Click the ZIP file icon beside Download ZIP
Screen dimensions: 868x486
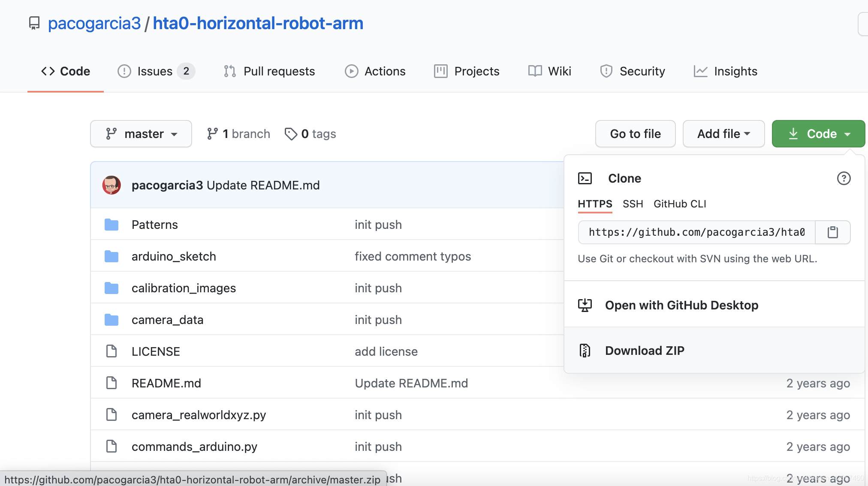585,351
